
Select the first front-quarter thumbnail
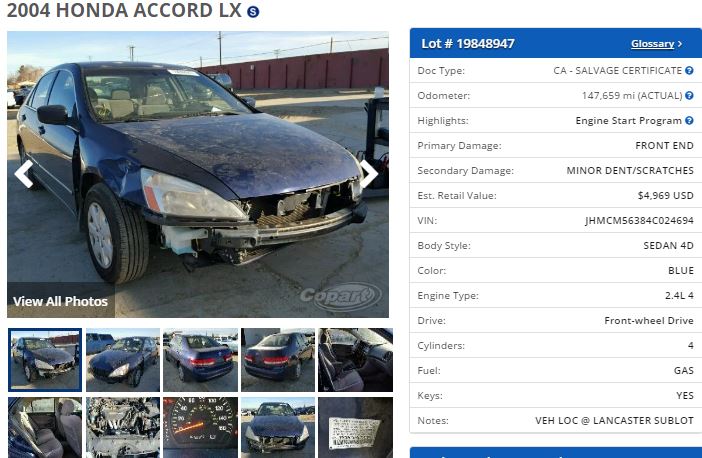tap(45, 360)
